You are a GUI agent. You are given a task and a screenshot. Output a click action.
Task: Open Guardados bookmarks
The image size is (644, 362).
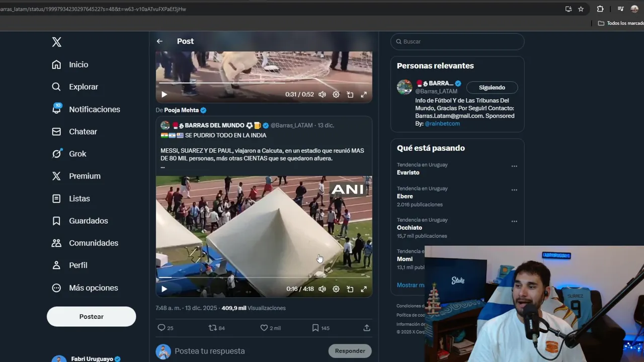[80, 221]
